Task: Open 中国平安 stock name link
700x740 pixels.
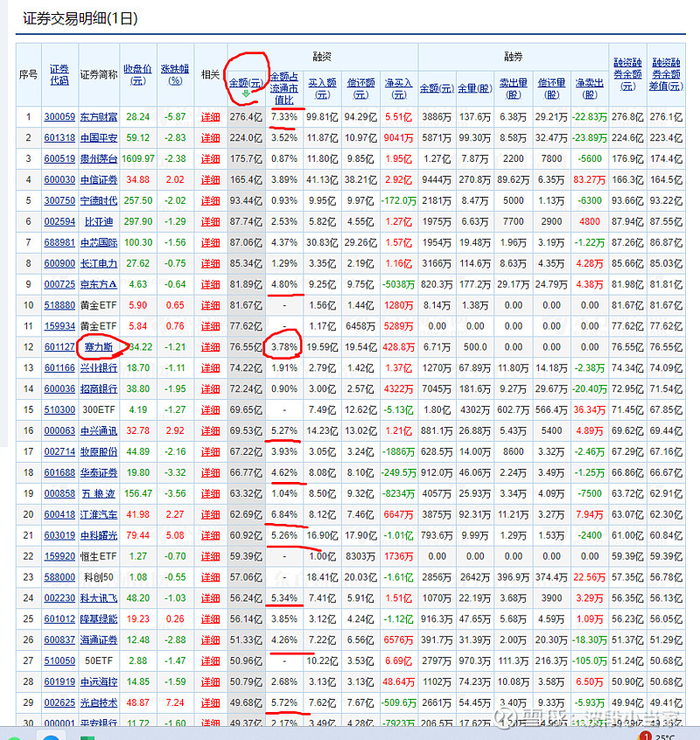Action: 99,138
